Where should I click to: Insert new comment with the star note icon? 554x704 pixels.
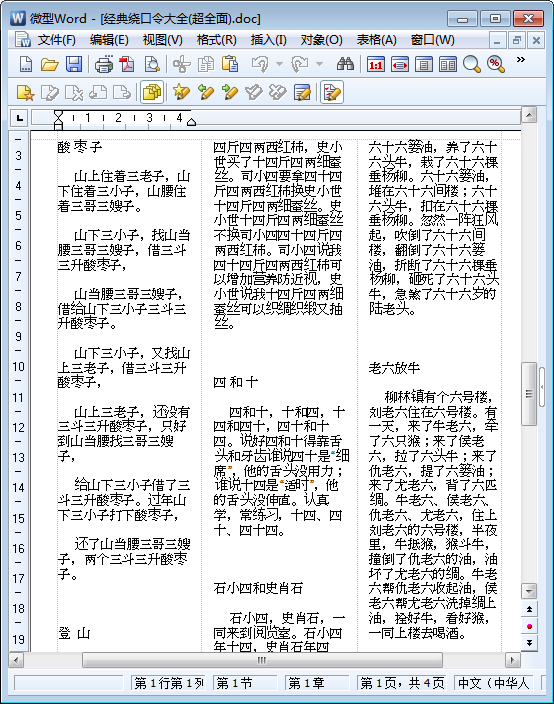pos(25,92)
